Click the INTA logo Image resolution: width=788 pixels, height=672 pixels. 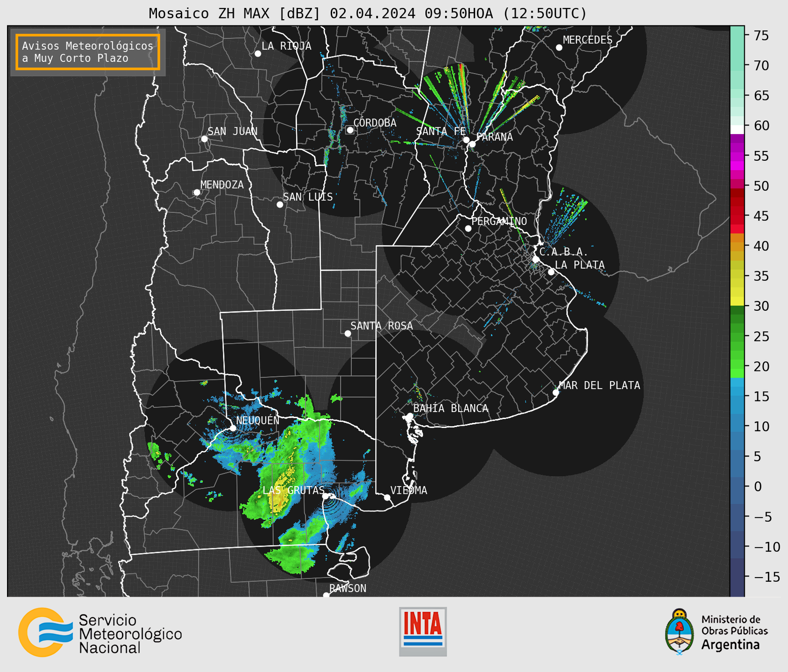pyautogui.click(x=423, y=631)
